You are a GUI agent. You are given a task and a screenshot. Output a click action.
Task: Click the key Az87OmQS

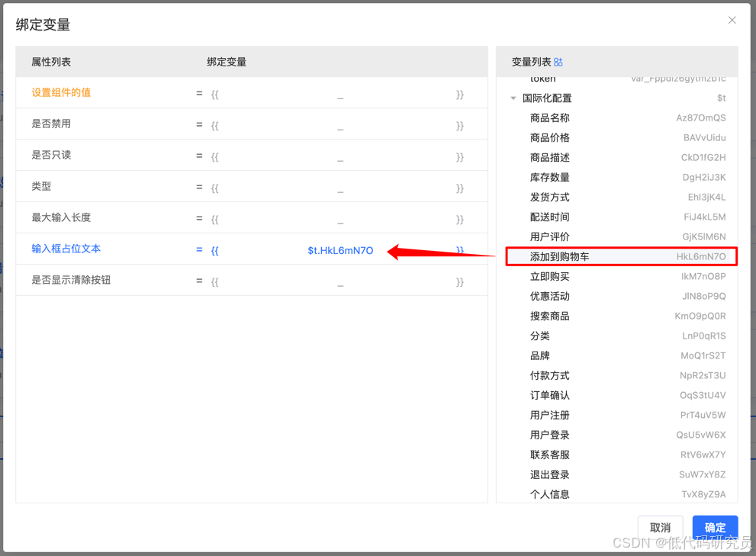pyautogui.click(x=701, y=118)
